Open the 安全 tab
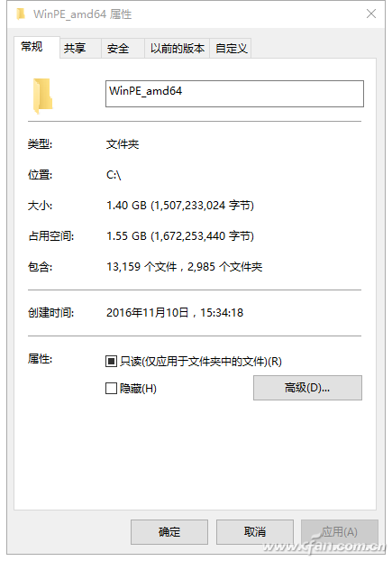This screenshot has width=392, height=561. tap(118, 49)
